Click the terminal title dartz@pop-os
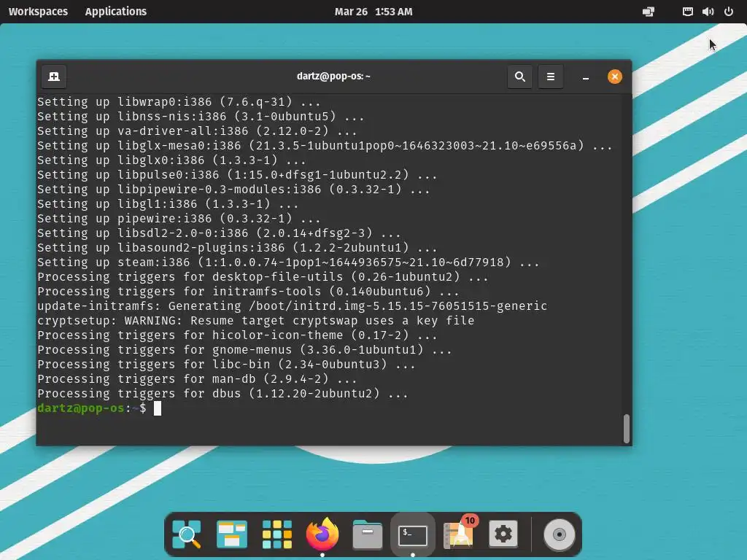Viewport: 747px width, 560px height. (x=333, y=76)
